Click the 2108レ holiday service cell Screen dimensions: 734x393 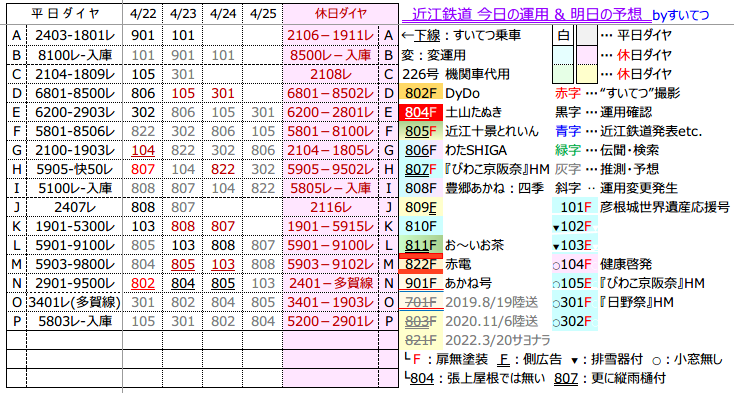[x=330, y=74]
